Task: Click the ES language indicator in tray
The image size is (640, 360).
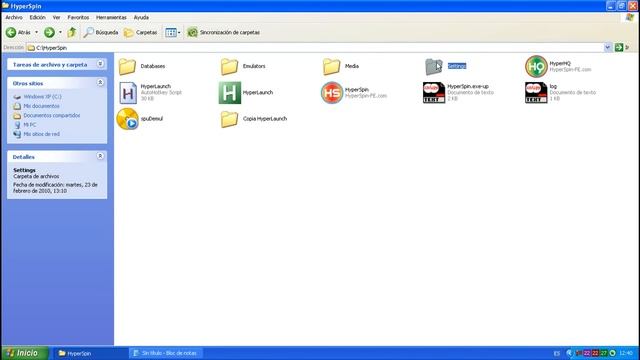Action: [557, 353]
